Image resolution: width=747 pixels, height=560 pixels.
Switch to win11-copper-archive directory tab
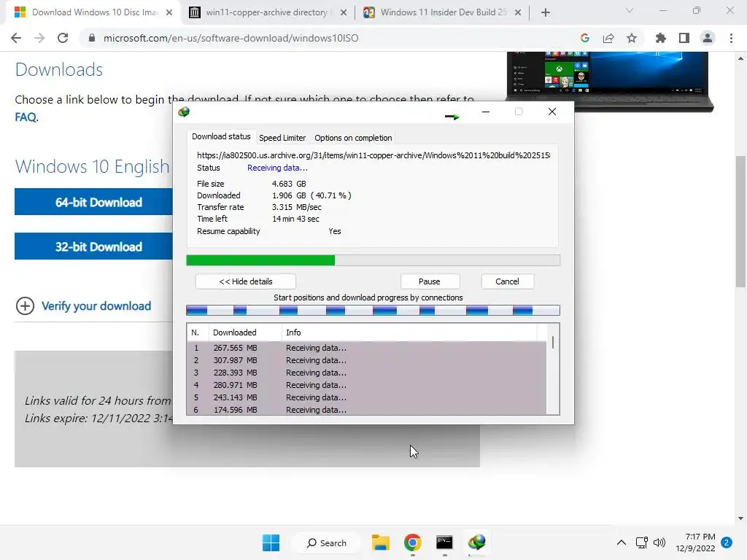pyautogui.click(x=267, y=12)
